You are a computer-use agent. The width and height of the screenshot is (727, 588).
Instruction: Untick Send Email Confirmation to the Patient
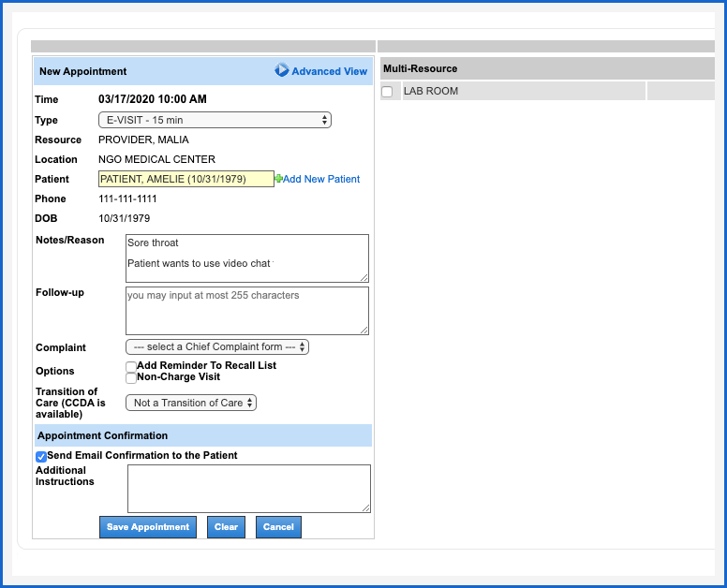tap(41, 457)
